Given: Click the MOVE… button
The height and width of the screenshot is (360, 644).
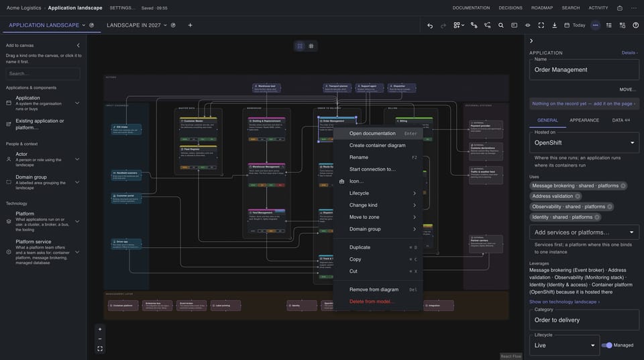Looking at the screenshot, I should [x=628, y=90].
